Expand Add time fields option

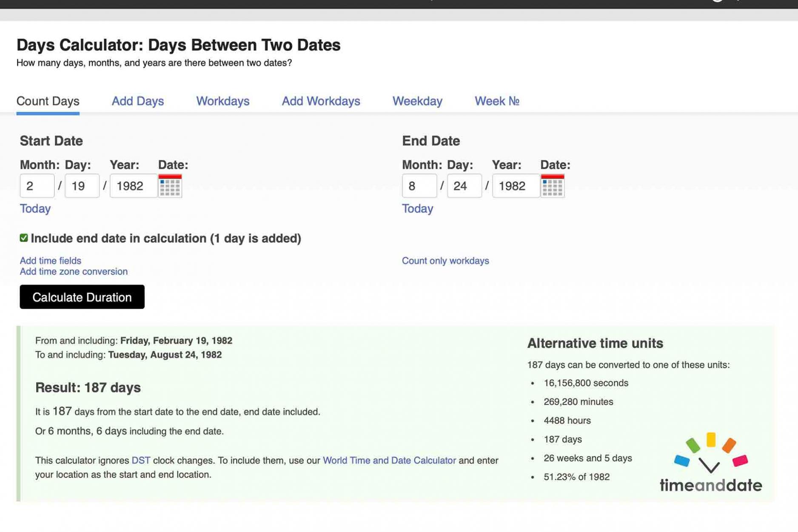click(x=50, y=261)
